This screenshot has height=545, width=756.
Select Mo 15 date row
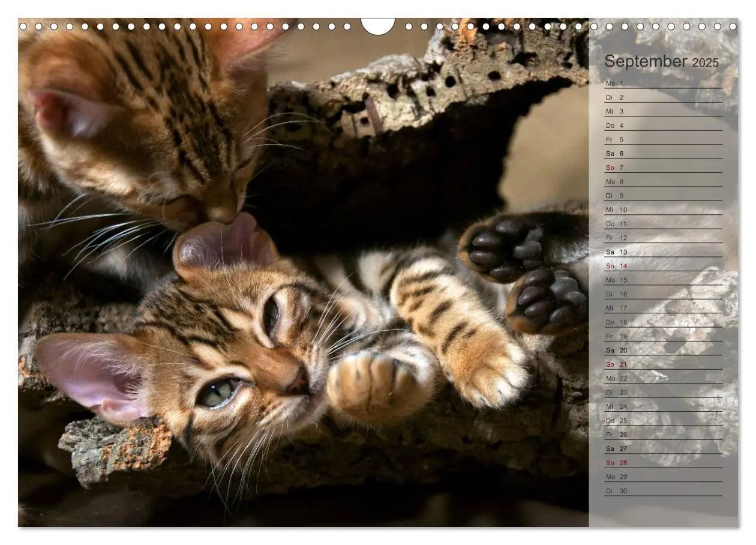click(x=663, y=280)
